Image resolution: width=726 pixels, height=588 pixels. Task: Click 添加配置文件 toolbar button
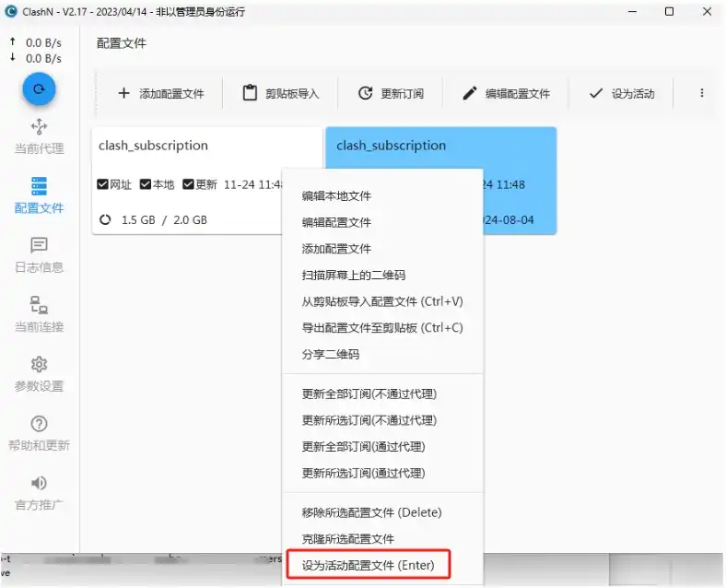(x=161, y=93)
